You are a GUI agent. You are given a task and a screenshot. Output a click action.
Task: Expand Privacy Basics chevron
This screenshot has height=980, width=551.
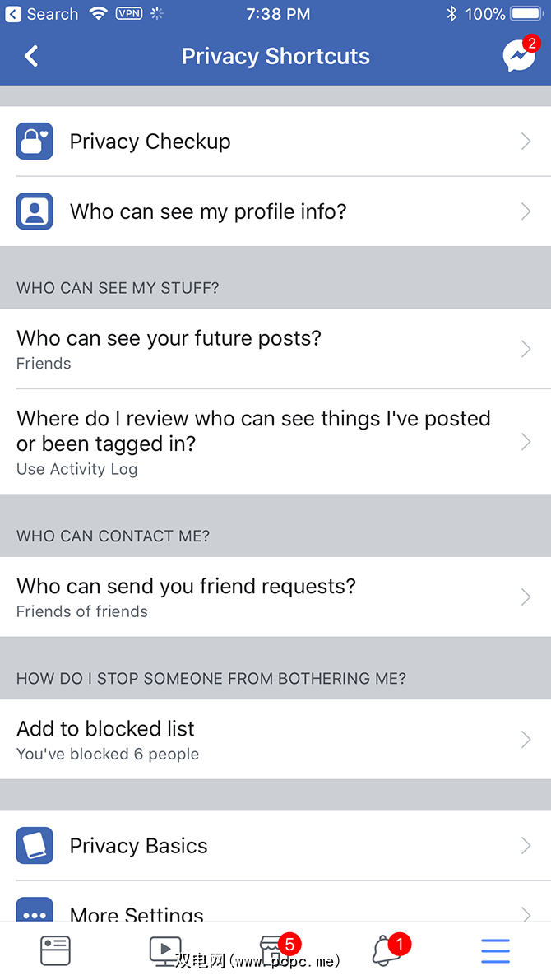coord(526,846)
